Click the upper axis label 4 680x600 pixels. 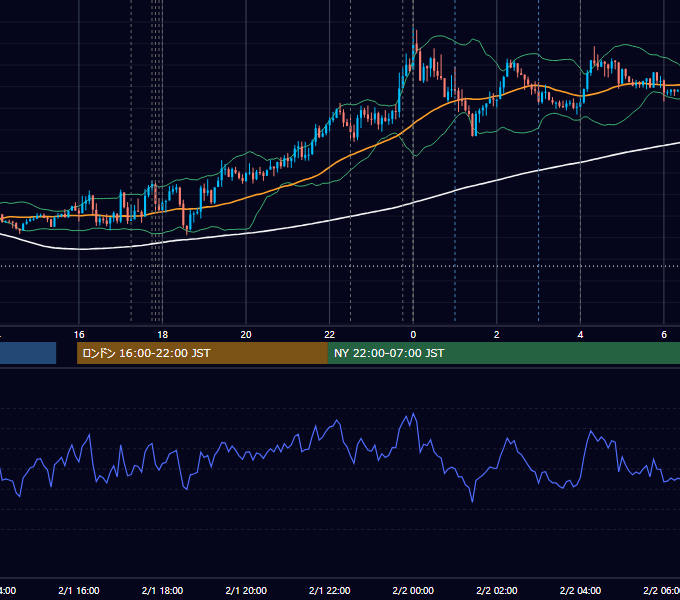pos(580,335)
